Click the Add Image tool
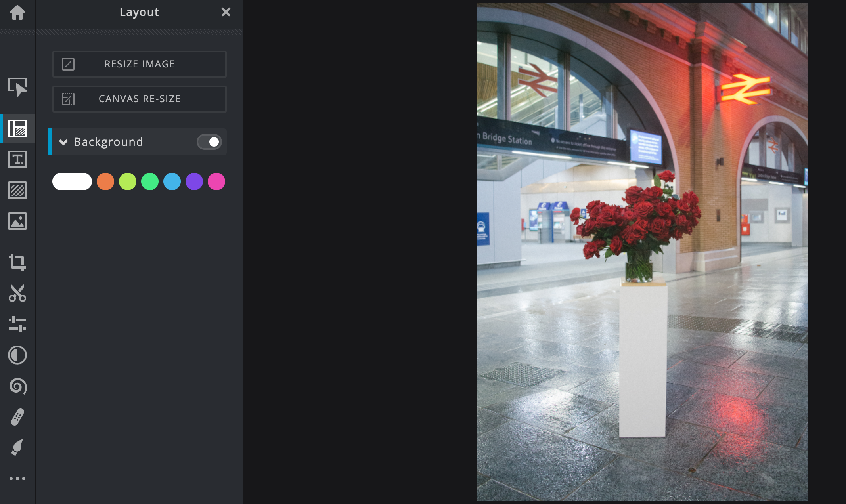Screen dimensions: 846x504 (17, 221)
